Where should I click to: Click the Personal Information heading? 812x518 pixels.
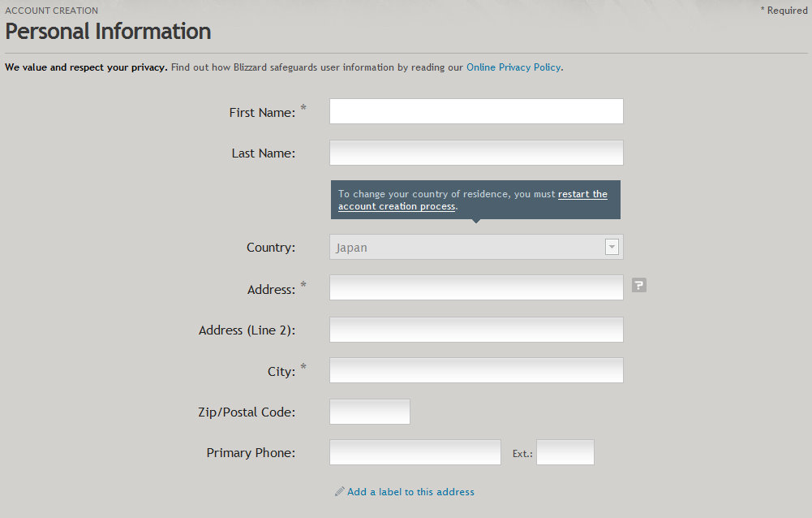tap(108, 32)
